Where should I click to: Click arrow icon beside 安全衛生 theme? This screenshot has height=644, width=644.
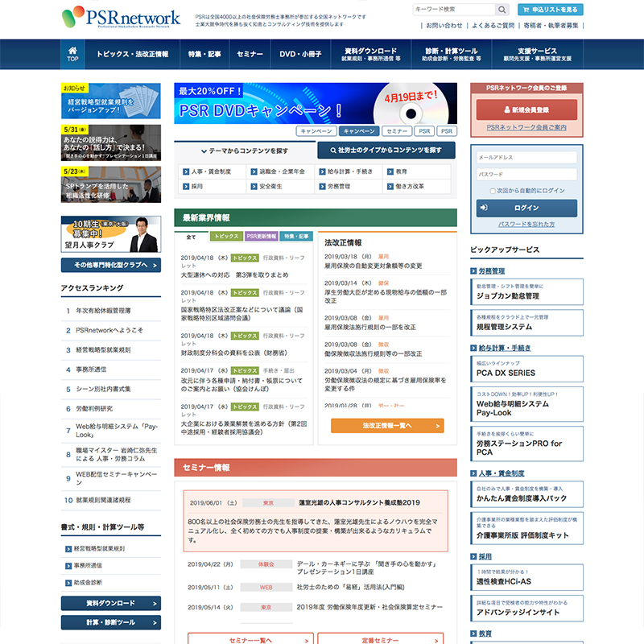[254, 187]
